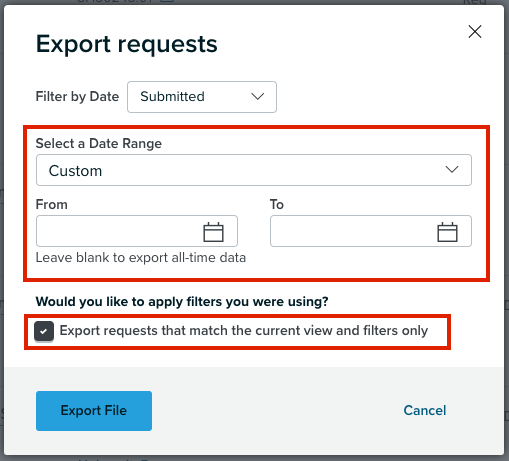Expand the Custom date range dropdown

pos(254,170)
